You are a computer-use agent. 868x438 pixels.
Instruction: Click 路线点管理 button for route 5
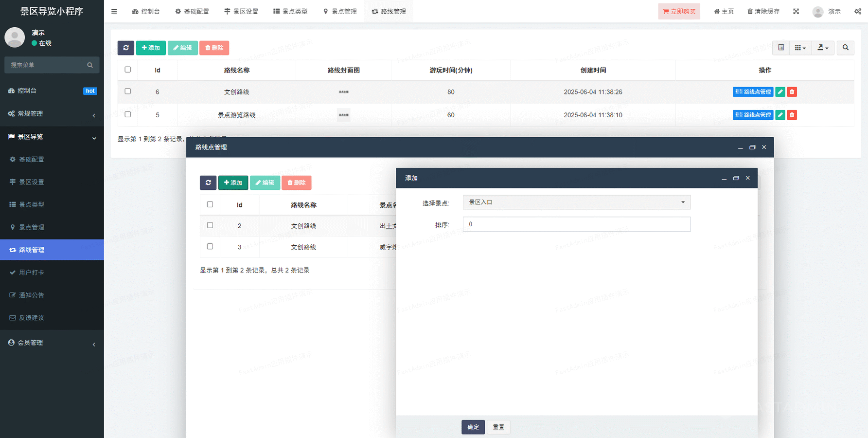coord(753,115)
